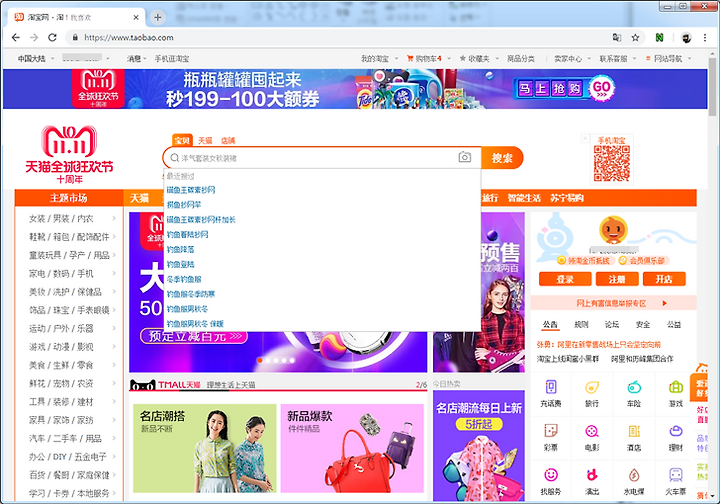
Task: Choose the 钓鱼服男秋冬 保暖 search suggestion
Action: click(x=195, y=324)
